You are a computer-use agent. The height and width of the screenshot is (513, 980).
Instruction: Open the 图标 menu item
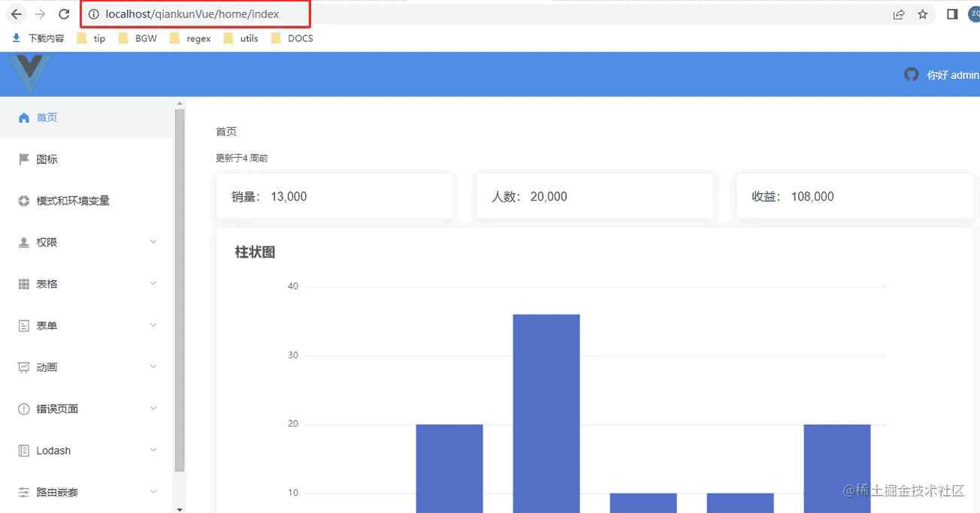[47, 159]
